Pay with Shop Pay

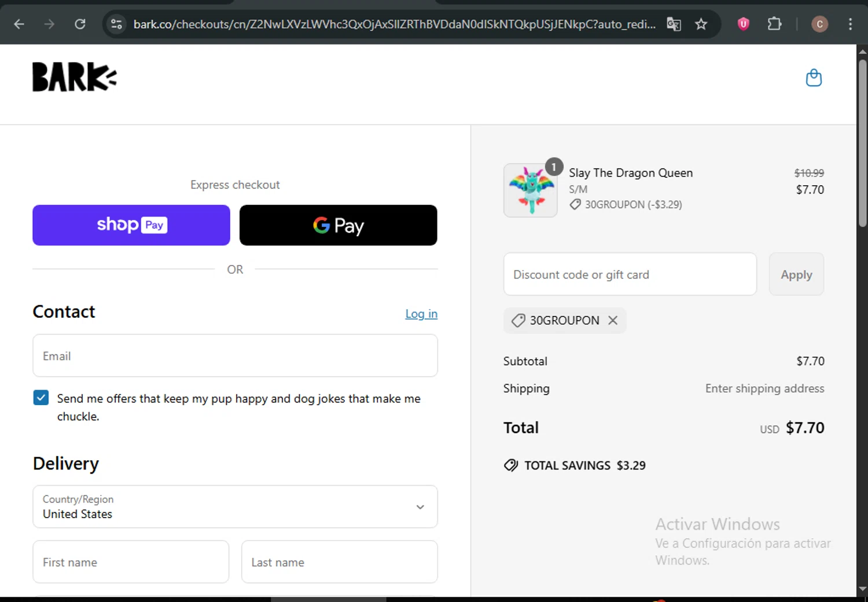click(x=131, y=225)
